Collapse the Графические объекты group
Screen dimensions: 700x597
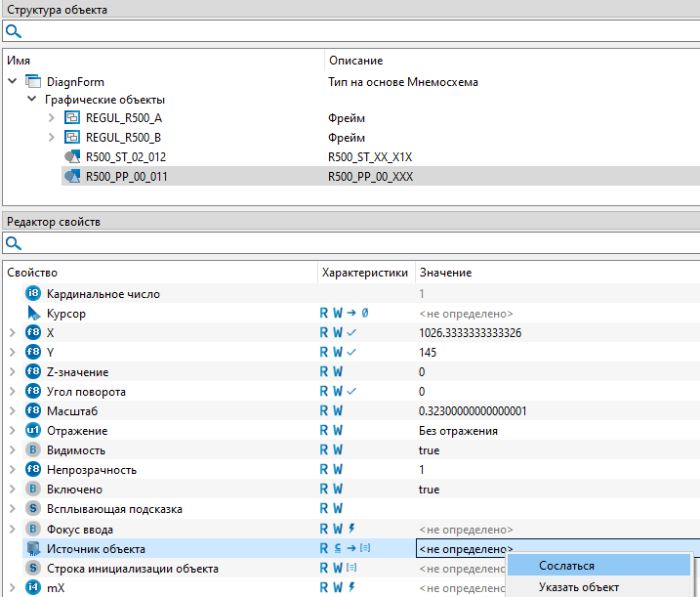click(32, 100)
